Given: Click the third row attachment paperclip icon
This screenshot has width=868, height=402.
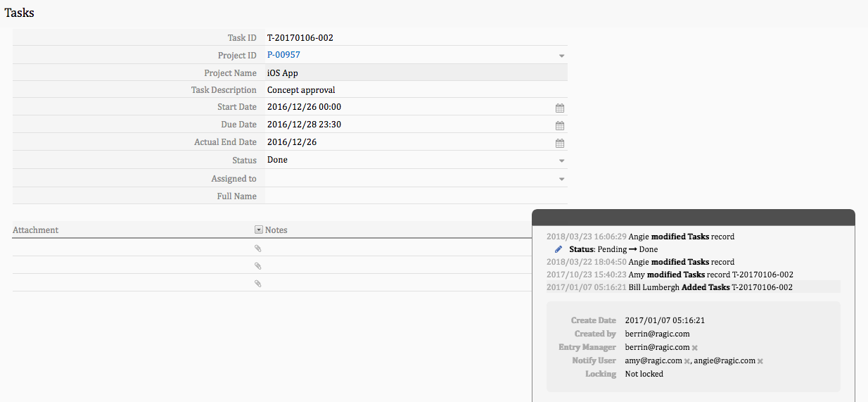Looking at the screenshot, I should click(x=257, y=284).
